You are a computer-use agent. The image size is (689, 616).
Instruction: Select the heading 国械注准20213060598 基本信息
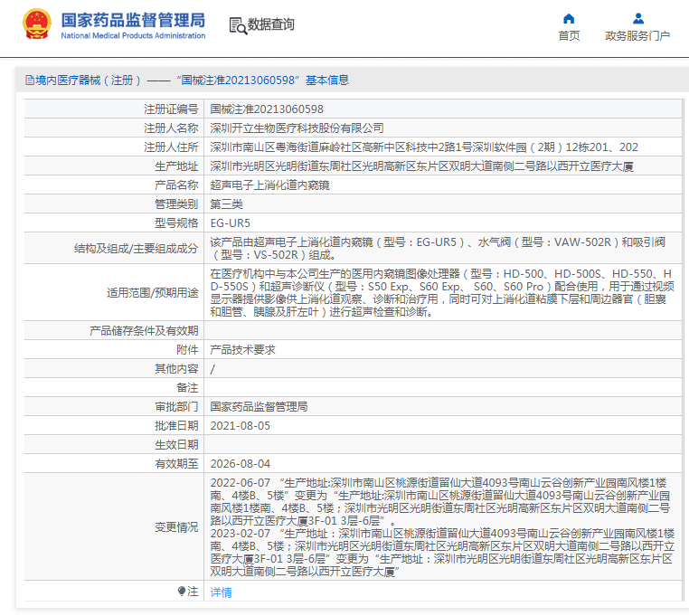263,80
